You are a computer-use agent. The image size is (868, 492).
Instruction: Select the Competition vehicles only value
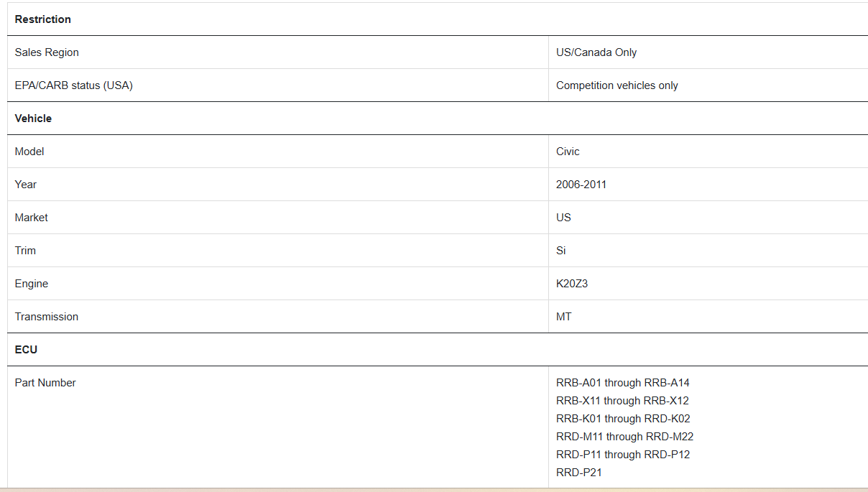pos(617,85)
